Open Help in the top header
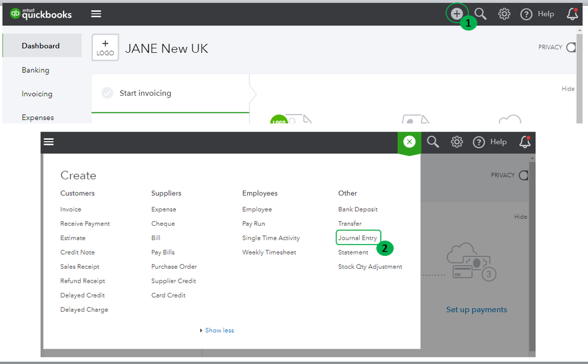Image resolution: width=588 pixels, height=364 pixels. 538,14
